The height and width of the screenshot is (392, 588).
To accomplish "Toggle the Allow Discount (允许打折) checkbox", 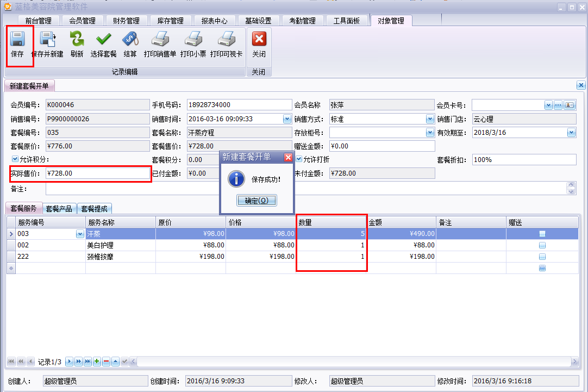I will click(299, 159).
